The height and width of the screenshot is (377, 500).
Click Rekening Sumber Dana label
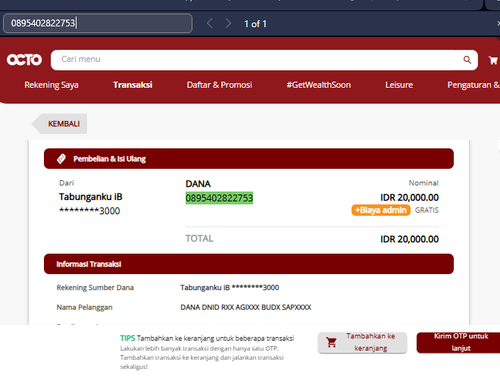[95, 288]
